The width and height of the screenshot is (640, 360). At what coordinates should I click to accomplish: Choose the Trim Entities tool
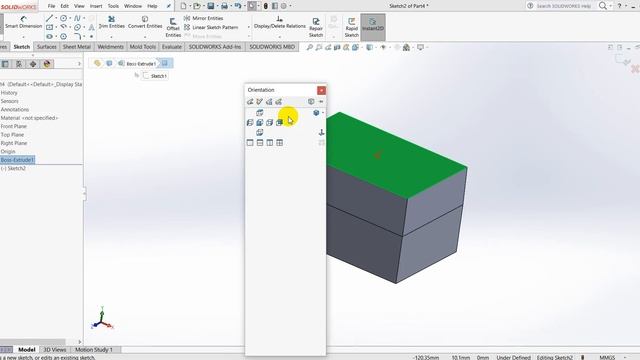(x=111, y=22)
